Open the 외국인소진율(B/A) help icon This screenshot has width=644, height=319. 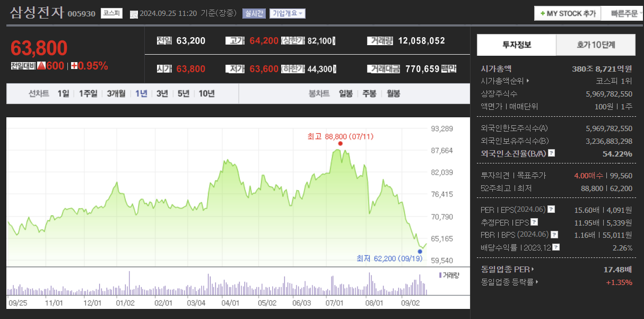pyautogui.click(x=551, y=153)
